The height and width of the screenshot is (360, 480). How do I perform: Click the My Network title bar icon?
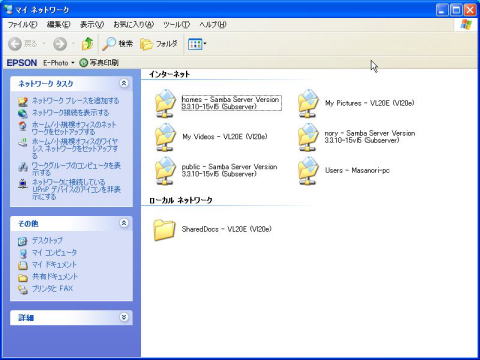(x=8, y=9)
